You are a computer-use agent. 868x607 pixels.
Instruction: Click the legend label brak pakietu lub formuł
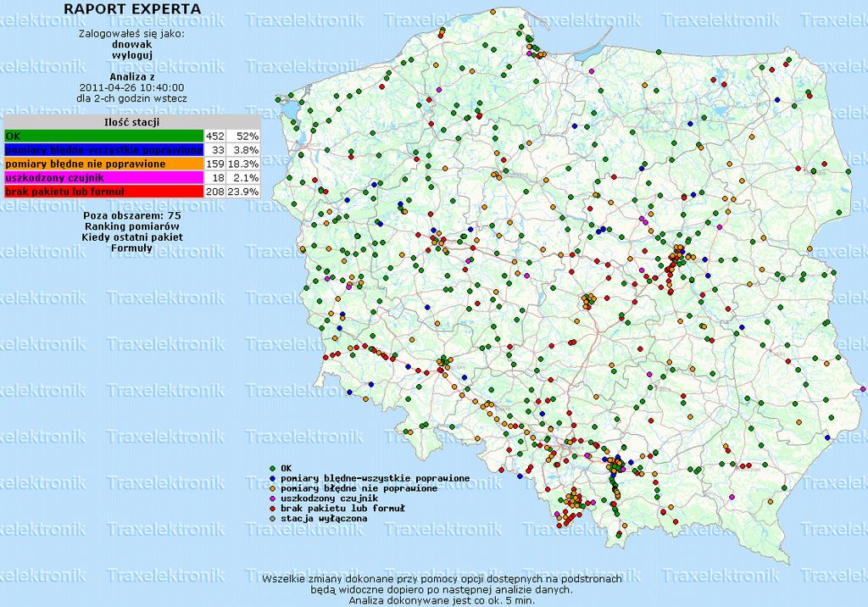coord(342,509)
